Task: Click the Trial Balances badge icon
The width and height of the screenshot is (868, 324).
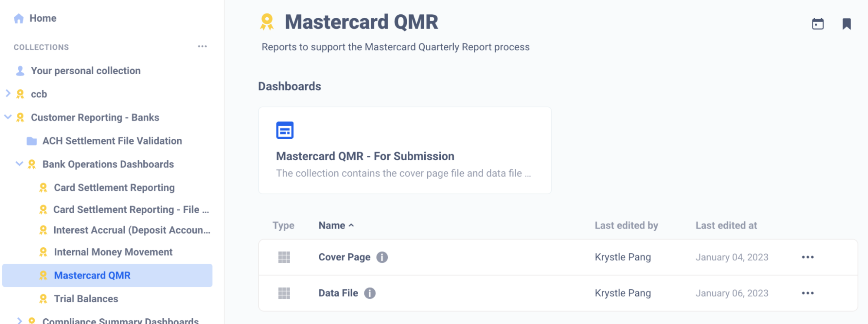Action: 43,299
